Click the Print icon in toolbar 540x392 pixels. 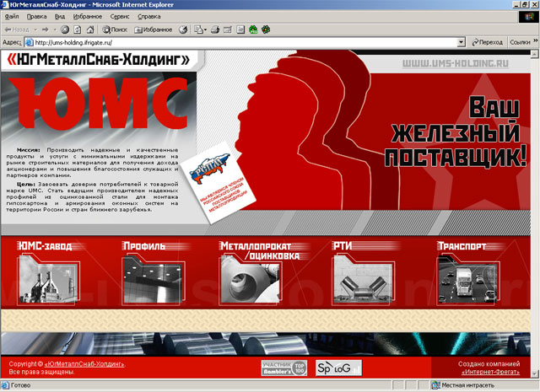tap(215, 30)
